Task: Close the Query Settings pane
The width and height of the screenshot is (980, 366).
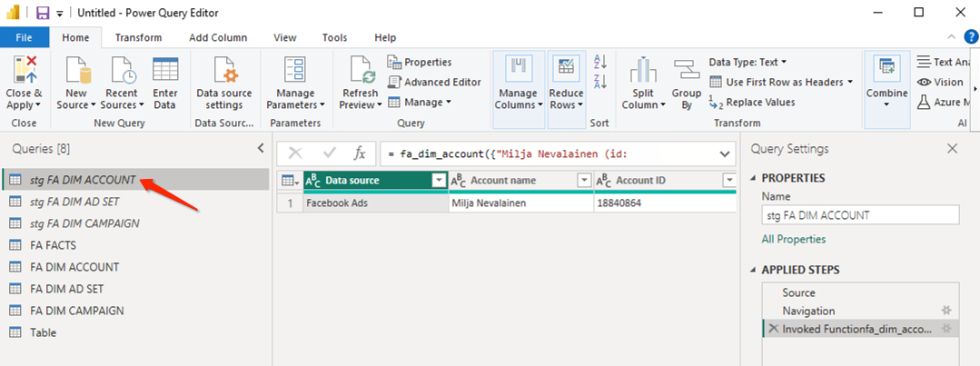Action: (x=952, y=149)
